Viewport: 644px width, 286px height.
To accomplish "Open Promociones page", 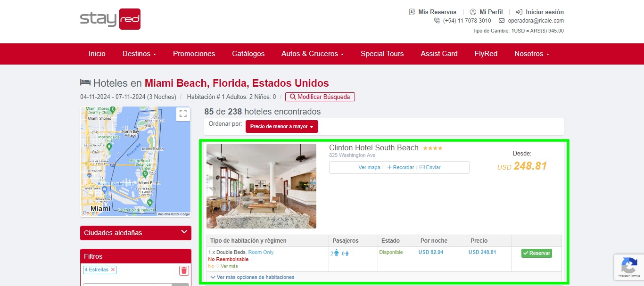I will [x=194, y=54].
